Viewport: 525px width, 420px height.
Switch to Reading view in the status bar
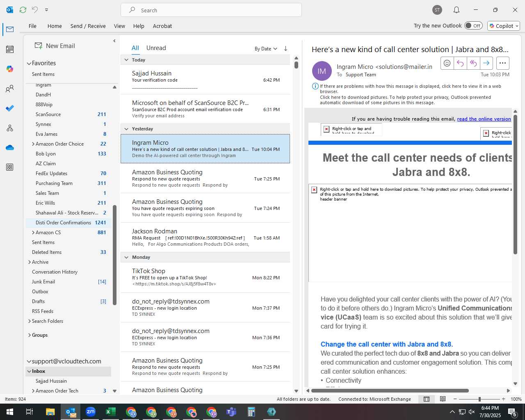pyautogui.click(x=443, y=399)
